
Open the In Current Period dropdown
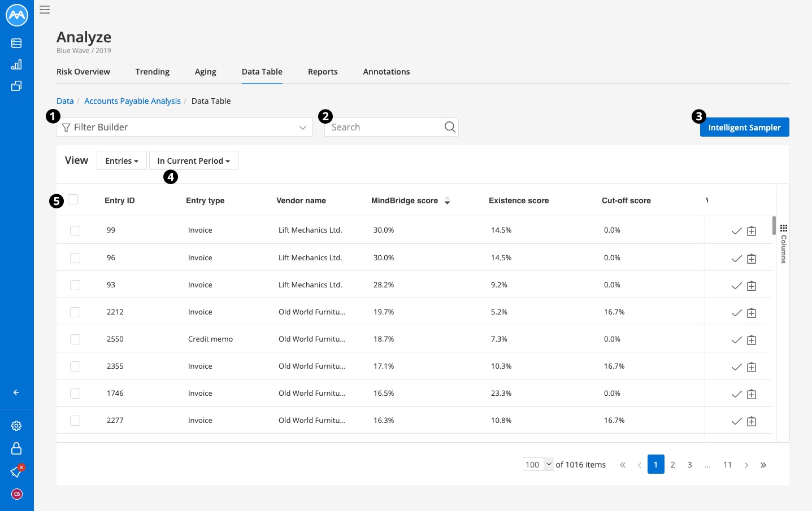coord(194,161)
